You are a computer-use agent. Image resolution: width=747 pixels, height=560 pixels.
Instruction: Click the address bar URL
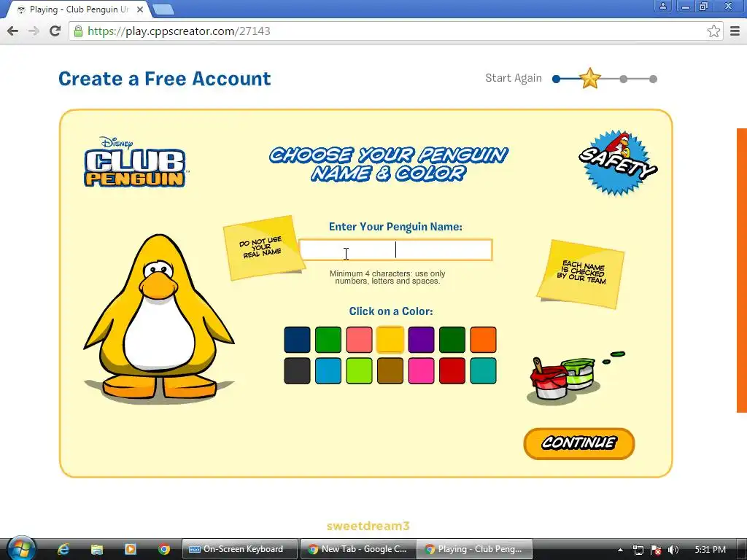179,31
